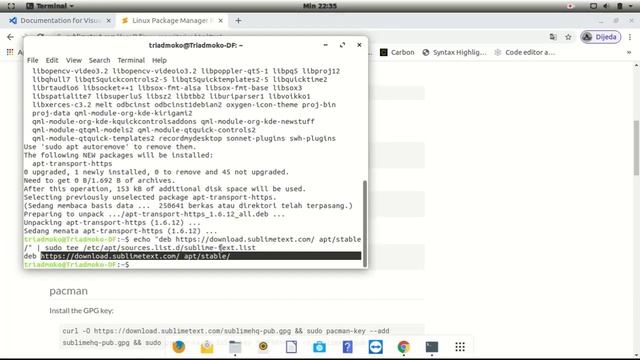Switch to Linux Package Manager tab
Image resolution: width=640 pixels, height=360 pixels.
169,20
